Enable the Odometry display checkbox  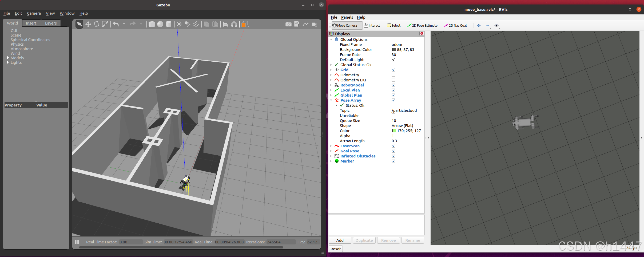393,75
